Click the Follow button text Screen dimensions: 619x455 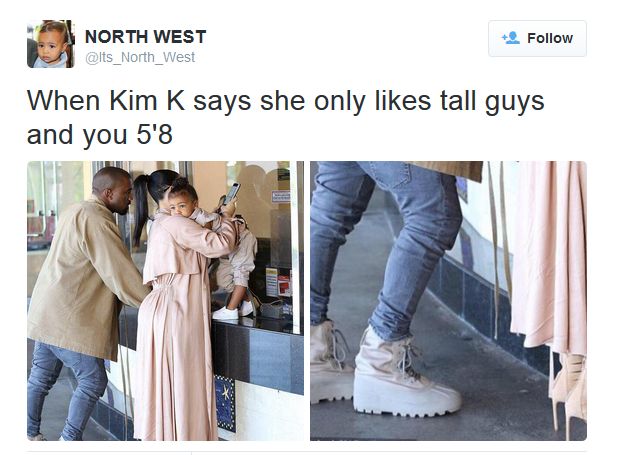coord(550,38)
